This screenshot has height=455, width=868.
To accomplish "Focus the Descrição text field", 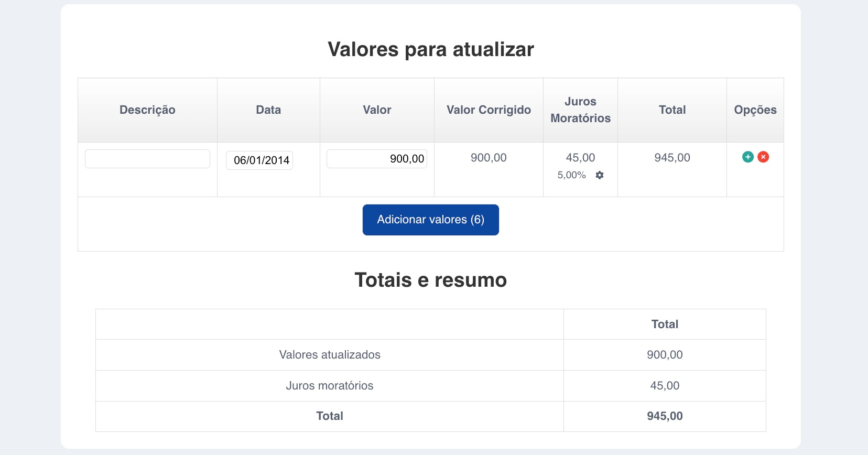I will pyautogui.click(x=147, y=159).
